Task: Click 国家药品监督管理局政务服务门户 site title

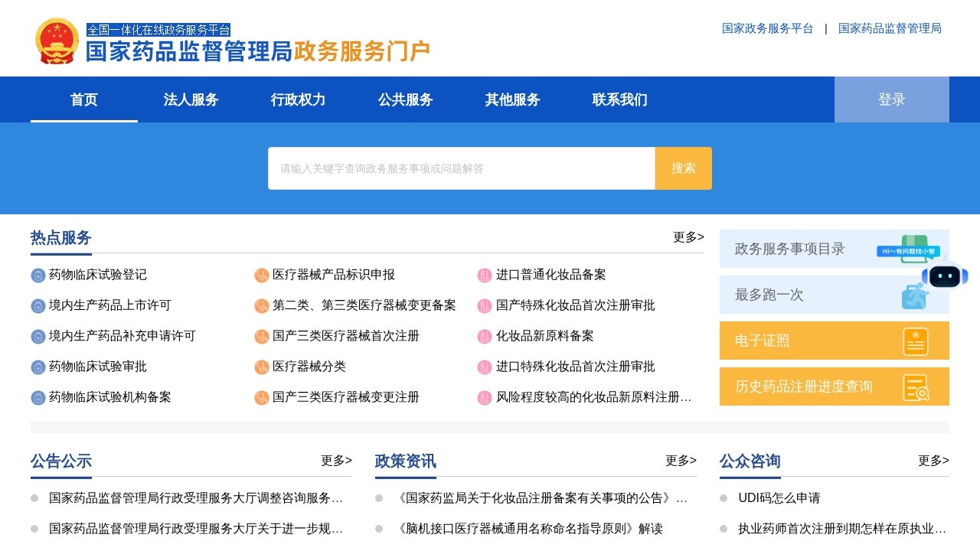Action: [258, 51]
